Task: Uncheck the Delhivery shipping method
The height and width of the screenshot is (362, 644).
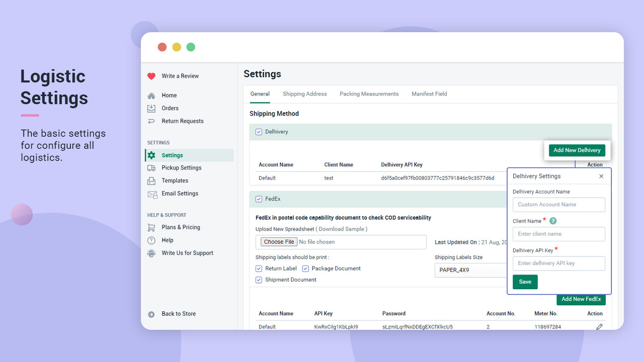Action: click(x=259, y=132)
